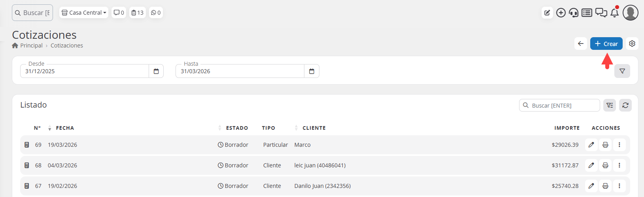Sort the list by the FECHA column

click(65, 128)
